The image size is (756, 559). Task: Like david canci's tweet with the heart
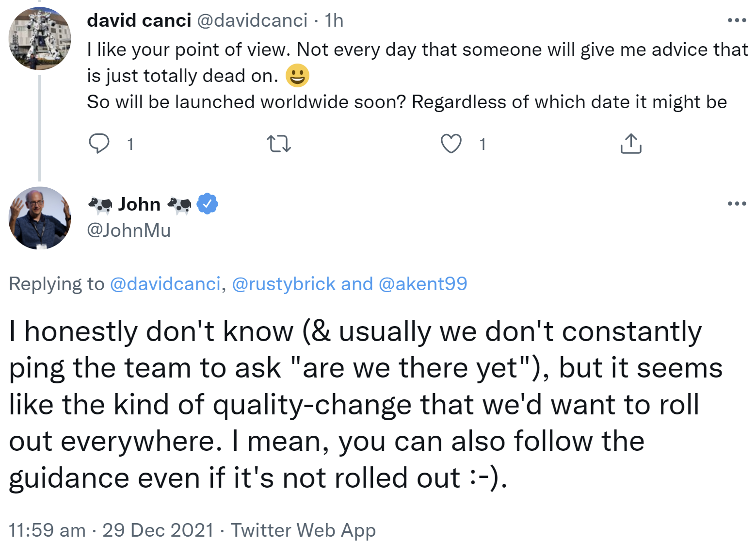tap(451, 144)
